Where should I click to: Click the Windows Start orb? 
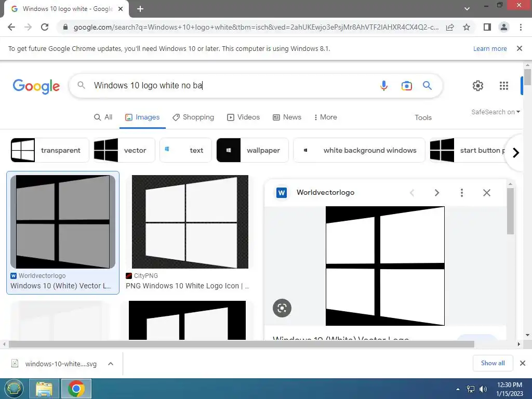coord(14,389)
